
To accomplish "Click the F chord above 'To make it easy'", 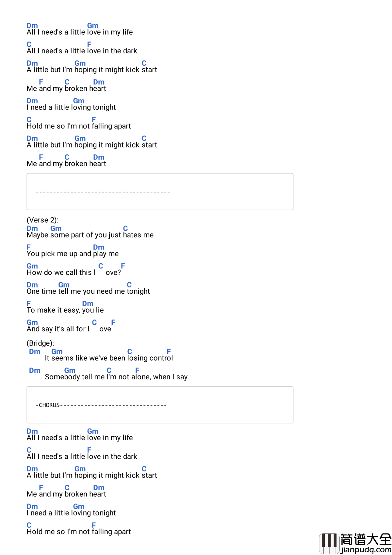I will [29, 304].
